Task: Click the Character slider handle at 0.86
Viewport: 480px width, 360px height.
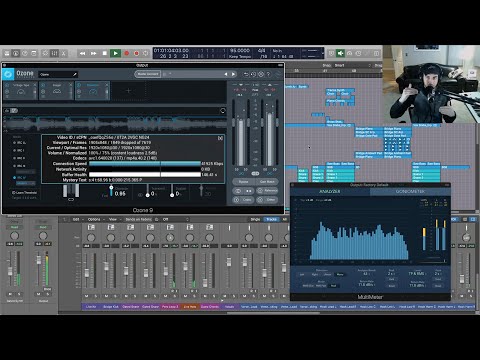Action: (111, 188)
